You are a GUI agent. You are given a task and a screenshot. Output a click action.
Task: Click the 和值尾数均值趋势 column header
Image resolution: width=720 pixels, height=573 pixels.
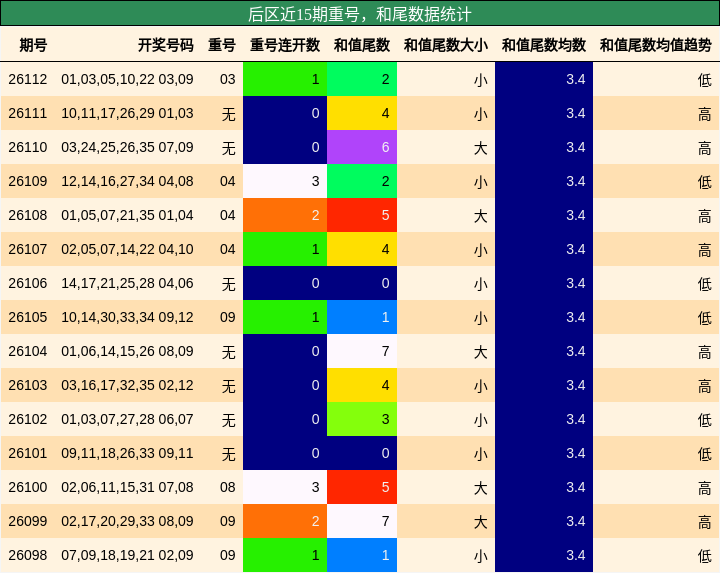pos(656,45)
